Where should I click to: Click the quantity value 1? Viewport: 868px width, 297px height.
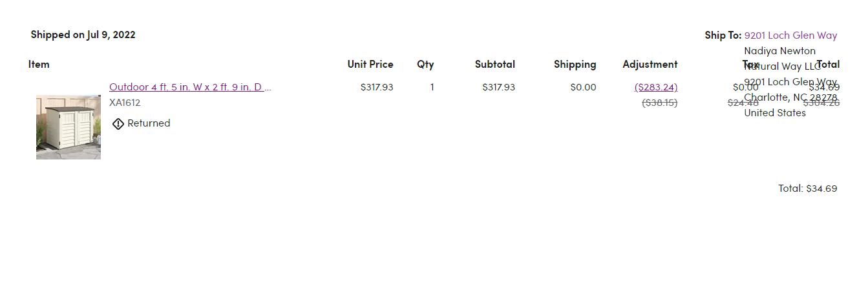[x=432, y=87]
